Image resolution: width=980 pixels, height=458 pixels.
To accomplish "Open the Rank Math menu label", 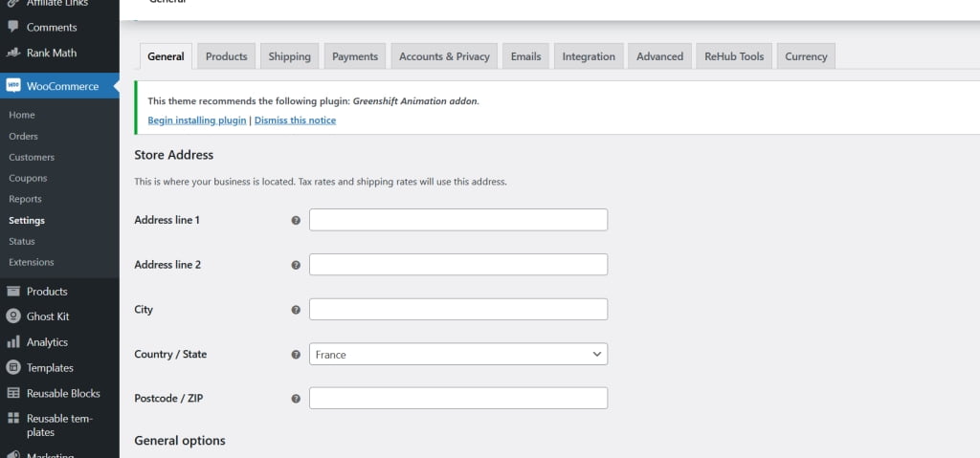I will point(52,54).
